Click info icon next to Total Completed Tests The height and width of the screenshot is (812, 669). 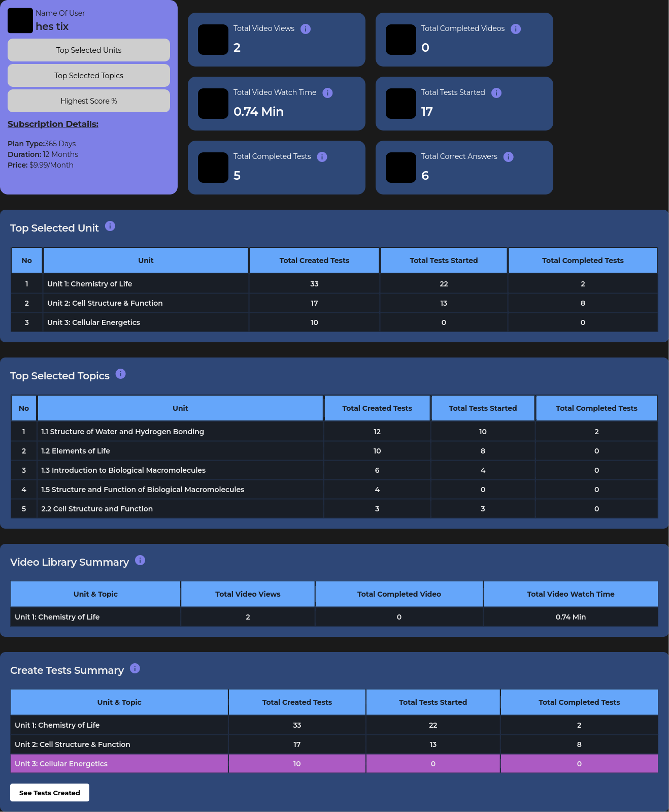322,157
